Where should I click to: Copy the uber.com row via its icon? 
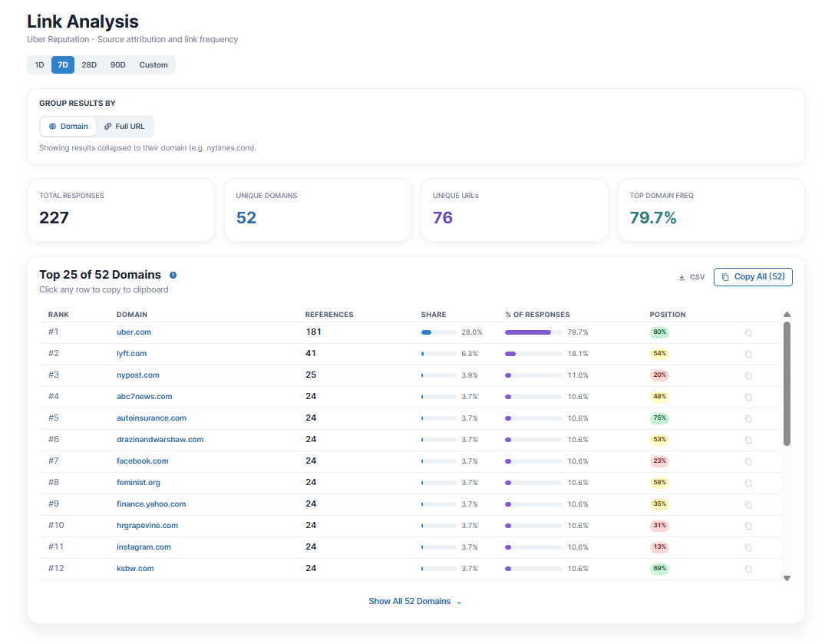click(748, 332)
